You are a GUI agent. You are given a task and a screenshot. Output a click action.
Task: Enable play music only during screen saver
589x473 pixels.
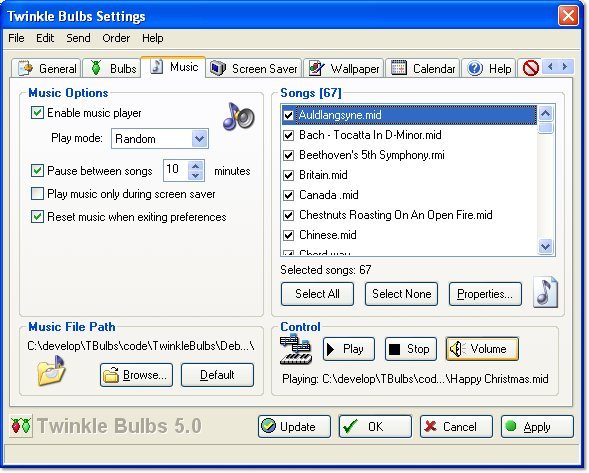click(x=37, y=194)
